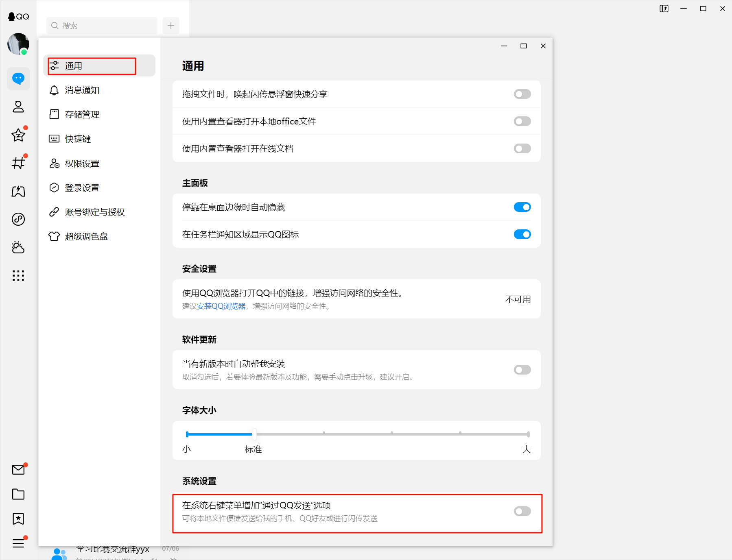This screenshot has height=560, width=732.
Task: Toggle opening office files with built-in viewer
Action: (x=522, y=121)
